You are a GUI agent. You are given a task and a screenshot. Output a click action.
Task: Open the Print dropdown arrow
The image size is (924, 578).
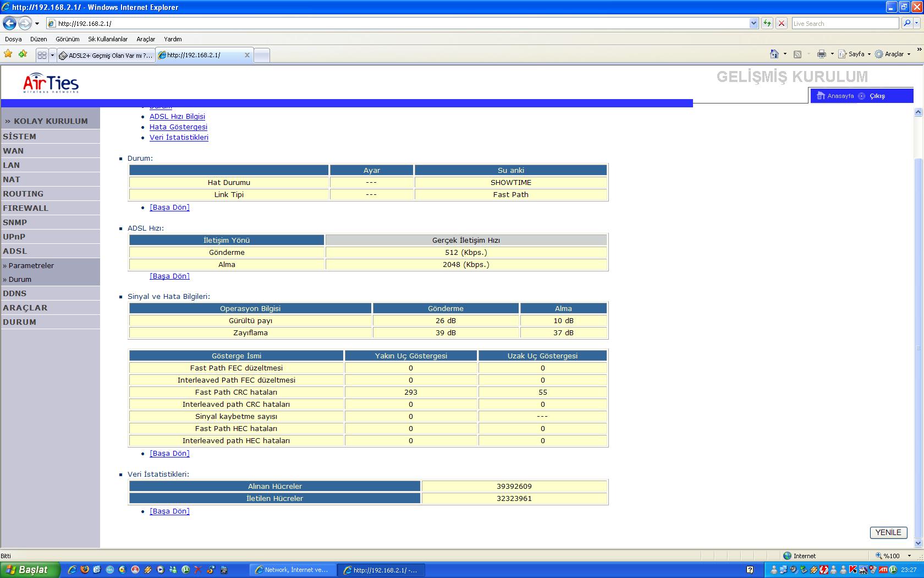coord(832,54)
